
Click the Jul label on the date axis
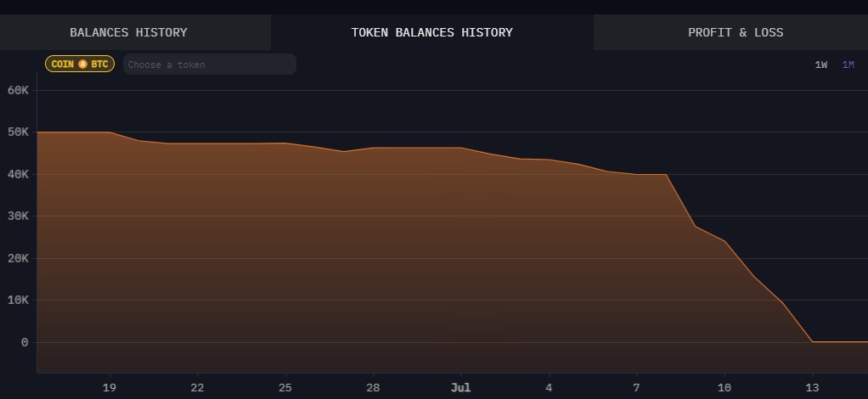(x=460, y=387)
